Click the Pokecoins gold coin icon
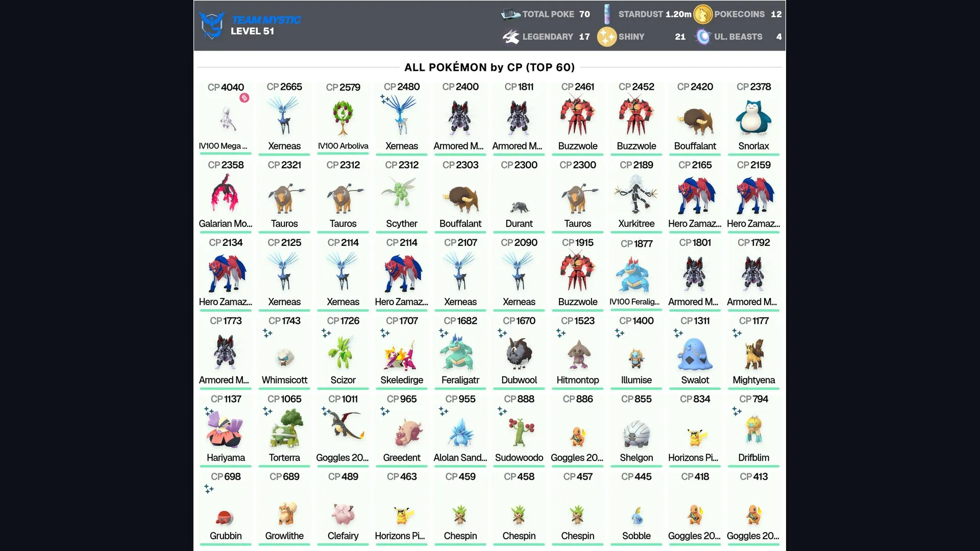This screenshot has width=980, height=551. click(x=703, y=14)
